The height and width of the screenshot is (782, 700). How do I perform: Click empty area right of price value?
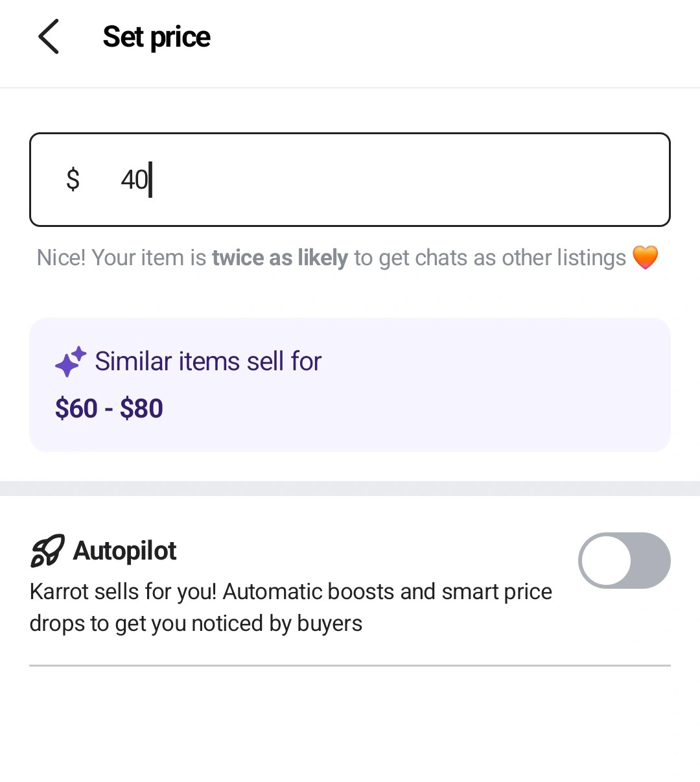pyautogui.click(x=408, y=180)
